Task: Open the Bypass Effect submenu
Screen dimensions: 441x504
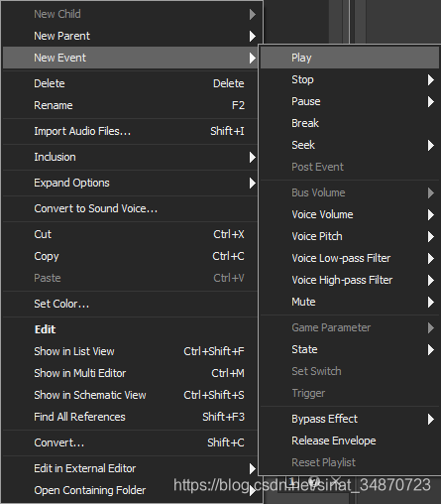Action: click(x=350, y=419)
